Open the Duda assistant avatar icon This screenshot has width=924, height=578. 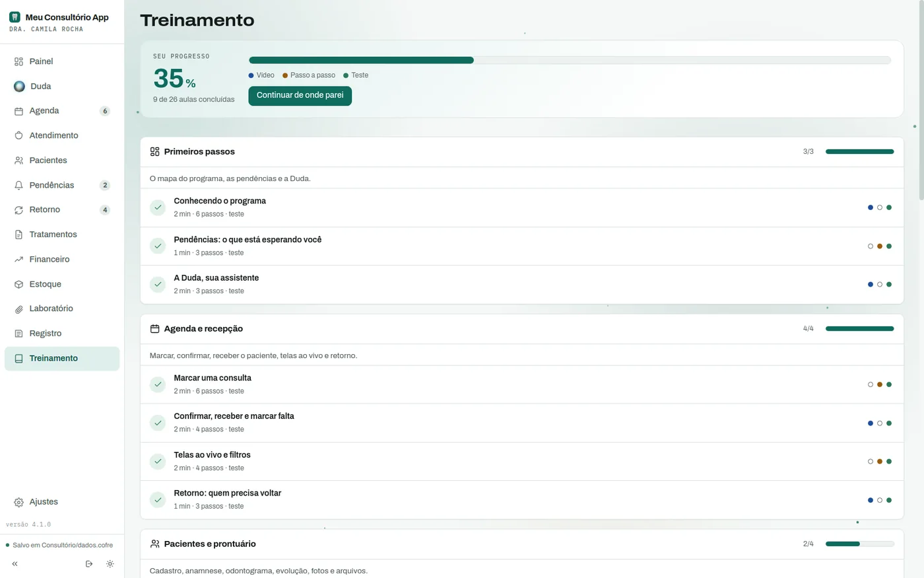coord(19,86)
